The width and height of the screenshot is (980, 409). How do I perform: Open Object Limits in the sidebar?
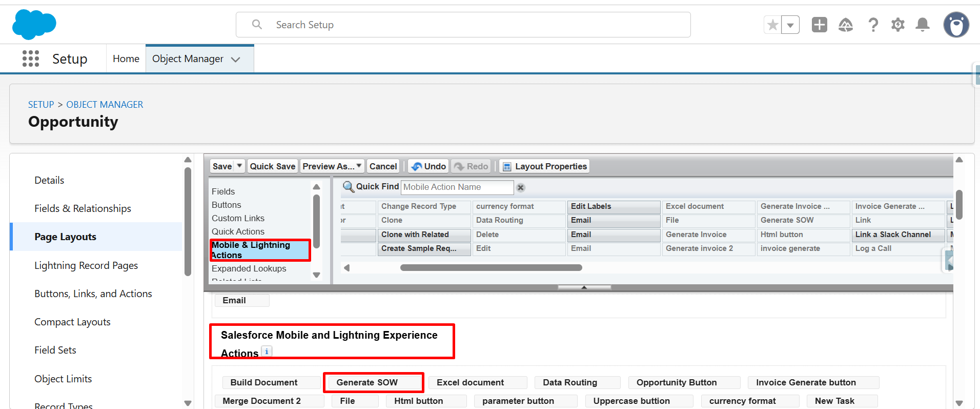(x=63, y=379)
